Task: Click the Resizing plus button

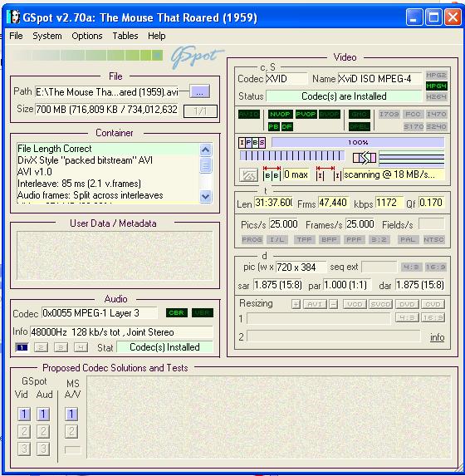Action: [296, 304]
